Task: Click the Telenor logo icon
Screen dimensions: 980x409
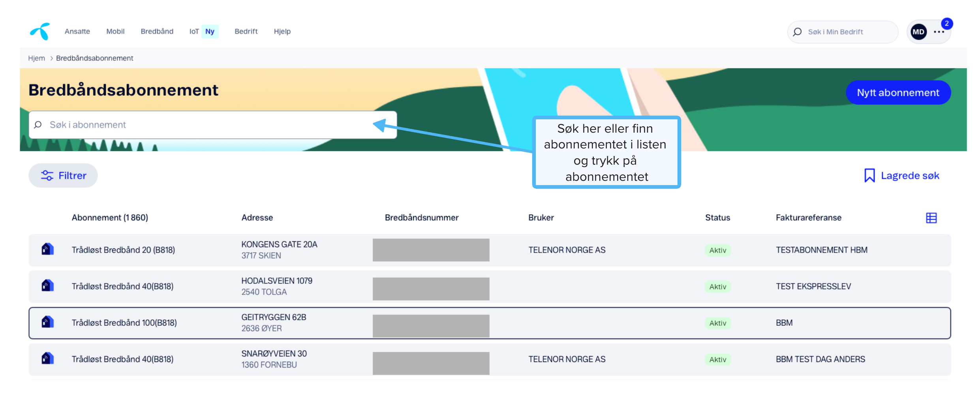Action: [x=40, y=31]
